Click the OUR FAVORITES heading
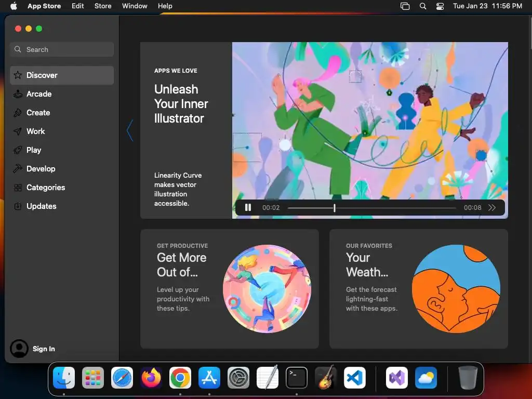Viewport: 532px width, 399px height. [369, 246]
